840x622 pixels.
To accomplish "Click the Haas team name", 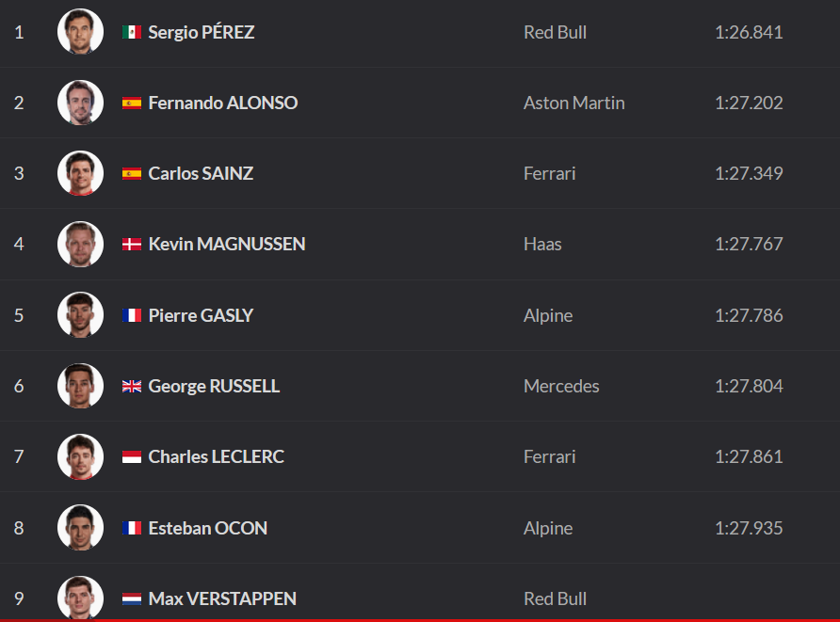I will coord(542,244).
